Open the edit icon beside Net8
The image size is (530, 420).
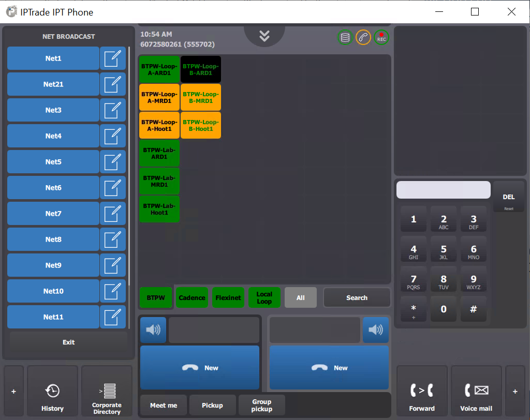click(113, 239)
